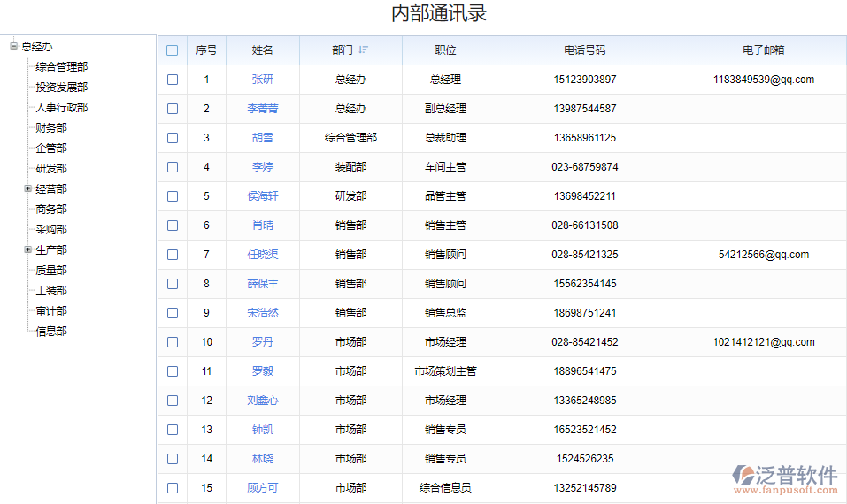Expand the 经营部 tree node
Image resolution: width=847 pixels, height=504 pixels.
27,188
